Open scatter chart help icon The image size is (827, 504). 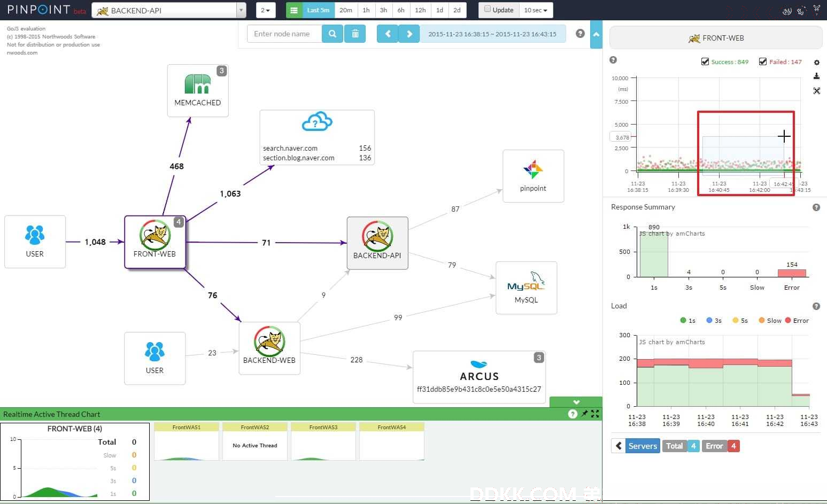point(613,60)
